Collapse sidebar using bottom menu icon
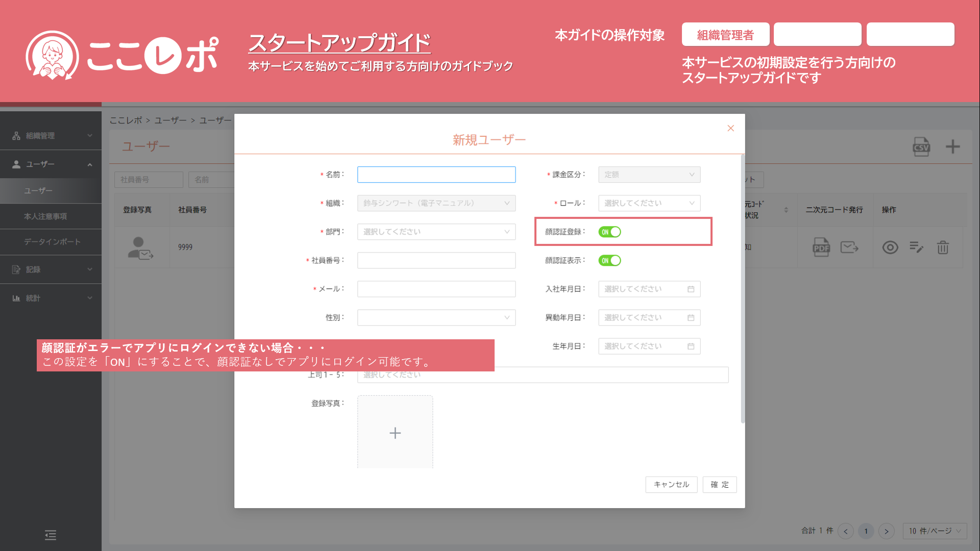The width and height of the screenshot is (980, 551). coord(51,535)
